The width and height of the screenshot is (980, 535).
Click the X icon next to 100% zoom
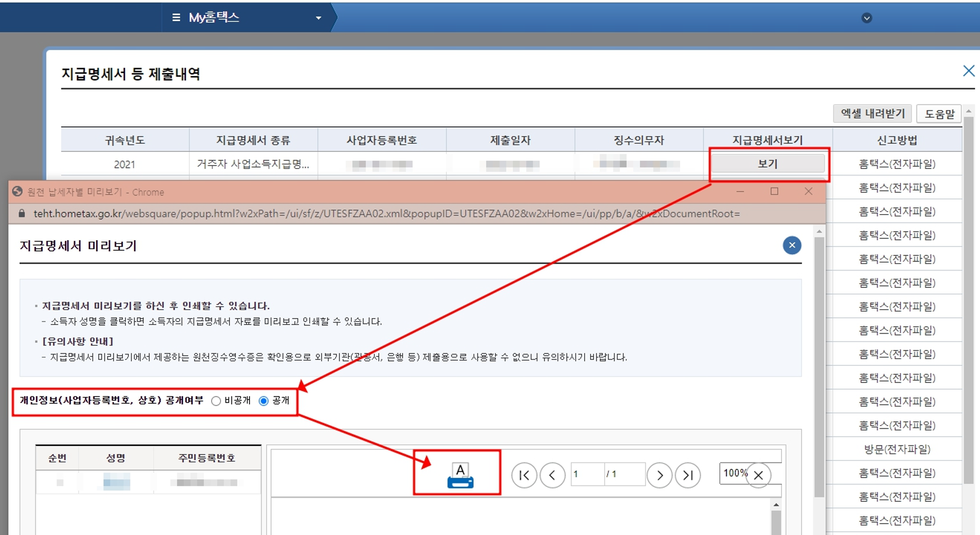pyautogui.click(x=759, y=475)
